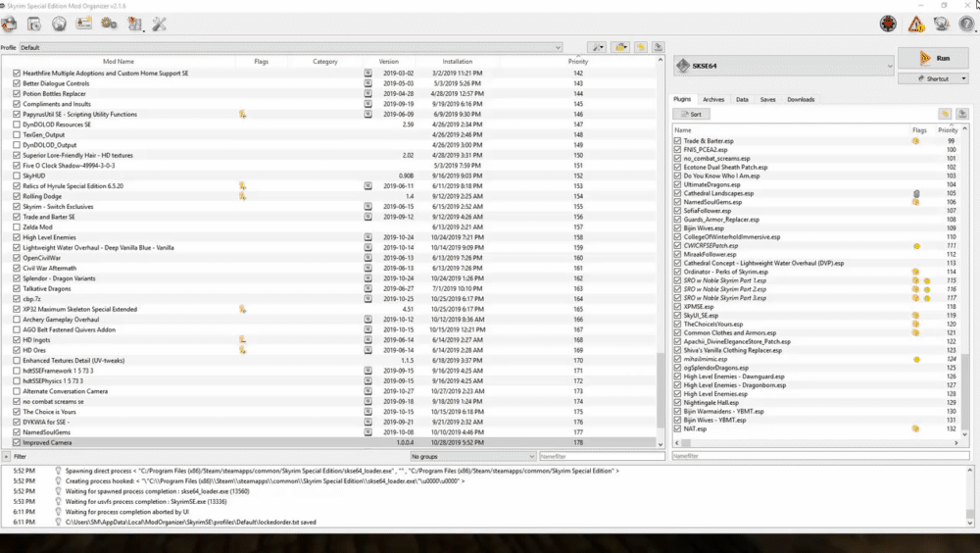
Task: Click flag icon on NAT.esp plugin
Action: click(915, 429)
